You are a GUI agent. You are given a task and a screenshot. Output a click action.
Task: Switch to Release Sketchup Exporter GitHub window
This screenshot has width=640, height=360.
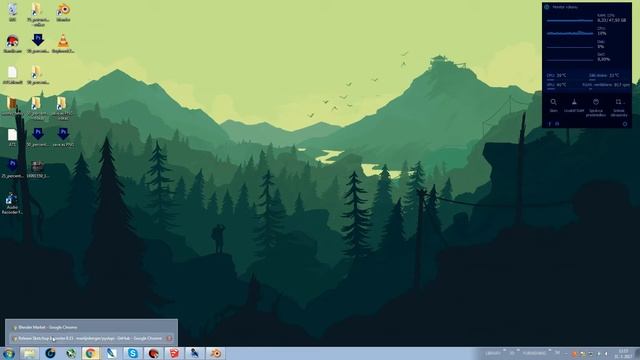click(x=91, y=338)
